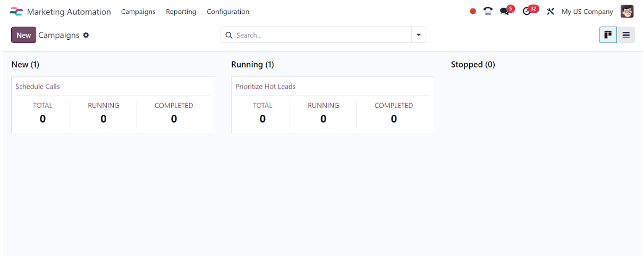Viewport: 644px width, 256px height.
Task: Open the chat messages icon
Action: pyautogui.click(x=505, y=11)
